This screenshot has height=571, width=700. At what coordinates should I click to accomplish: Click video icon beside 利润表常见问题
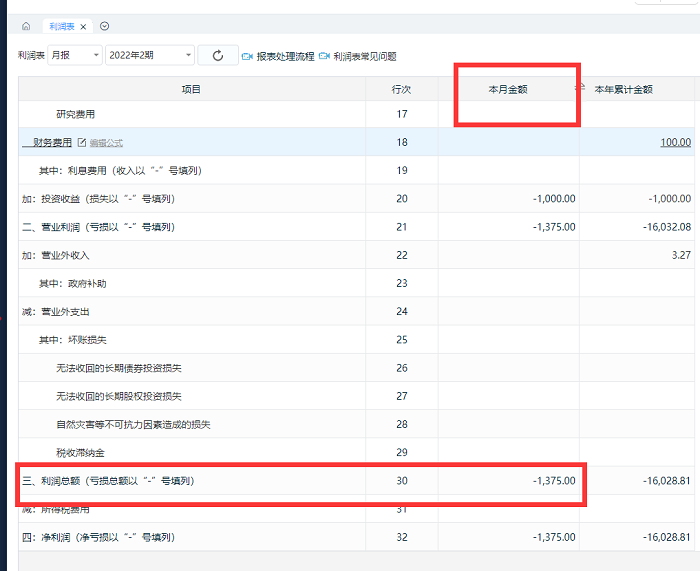click(324, 57)
